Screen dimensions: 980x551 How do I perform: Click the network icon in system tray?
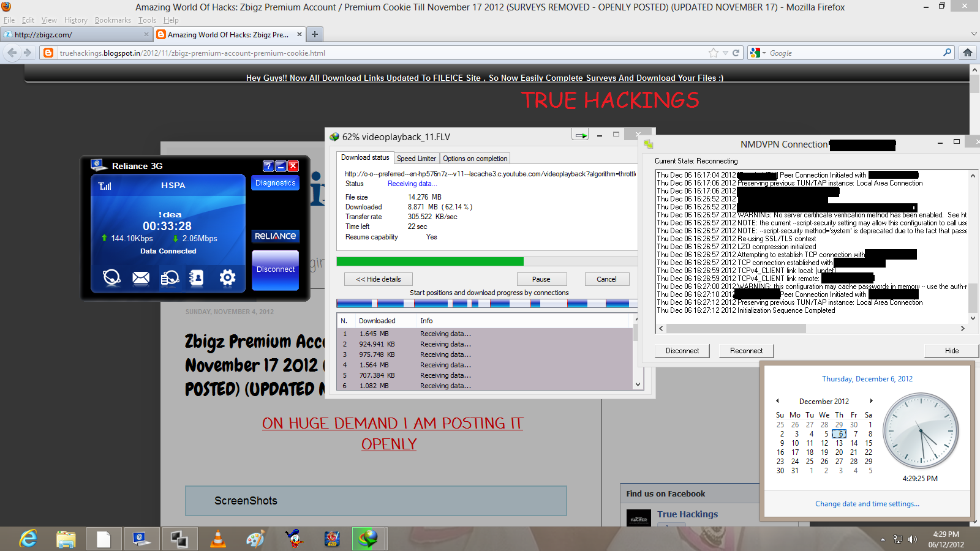click(x=898, y=539)
